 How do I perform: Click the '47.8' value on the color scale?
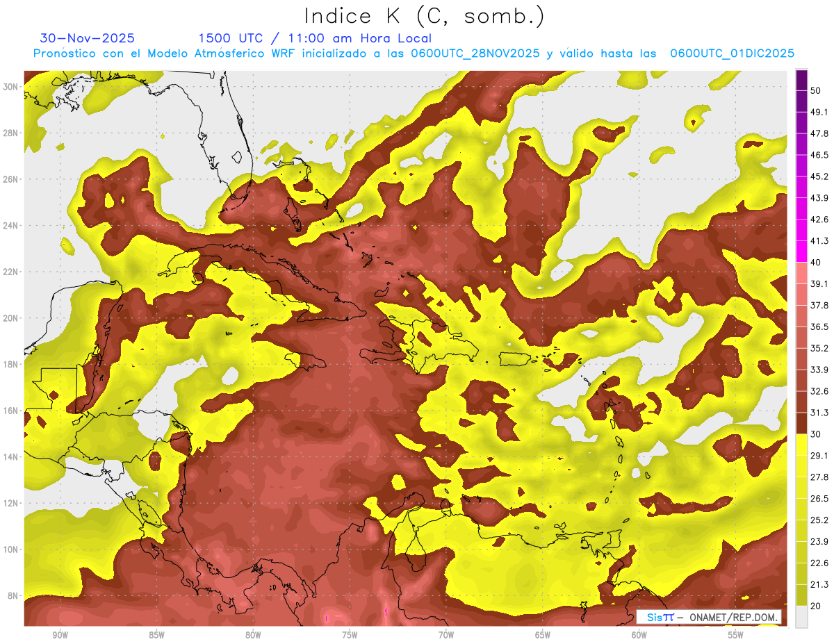pyautogui.click(x=819, y=133)
